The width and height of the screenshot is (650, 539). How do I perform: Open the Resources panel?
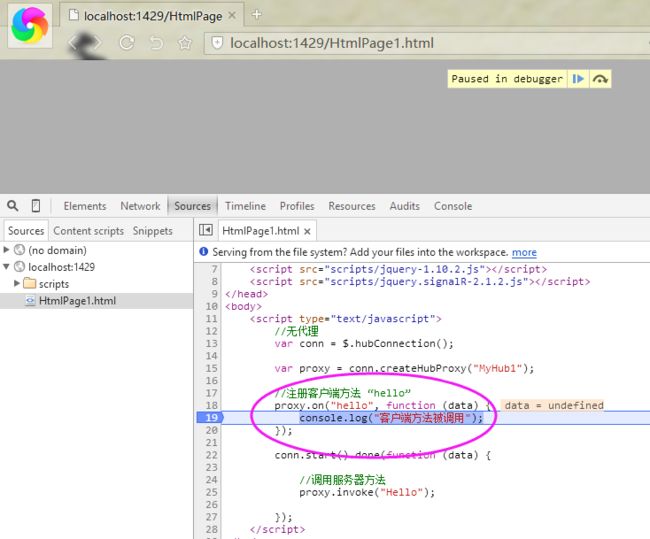tap(352, 206)
